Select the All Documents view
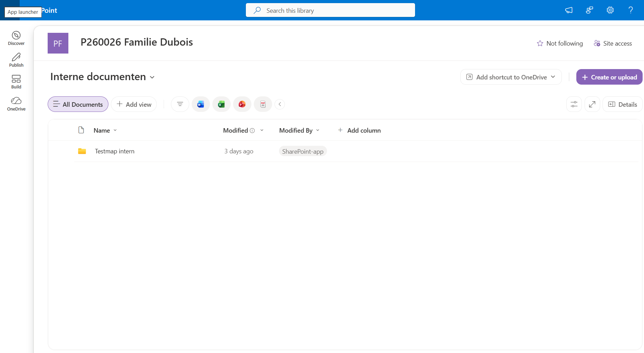The image size is (644, 353). pyautogui.click(x=78, y=104)
